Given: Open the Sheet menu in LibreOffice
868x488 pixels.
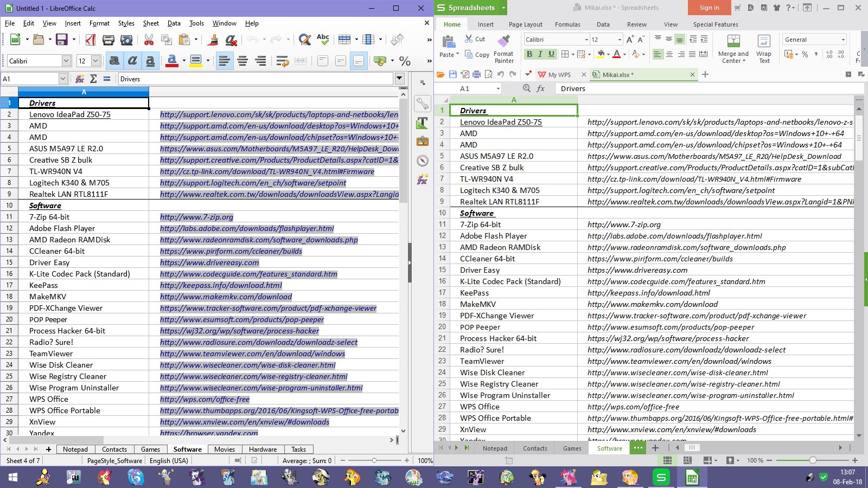Looking at the screenshot, I should 151,23.
